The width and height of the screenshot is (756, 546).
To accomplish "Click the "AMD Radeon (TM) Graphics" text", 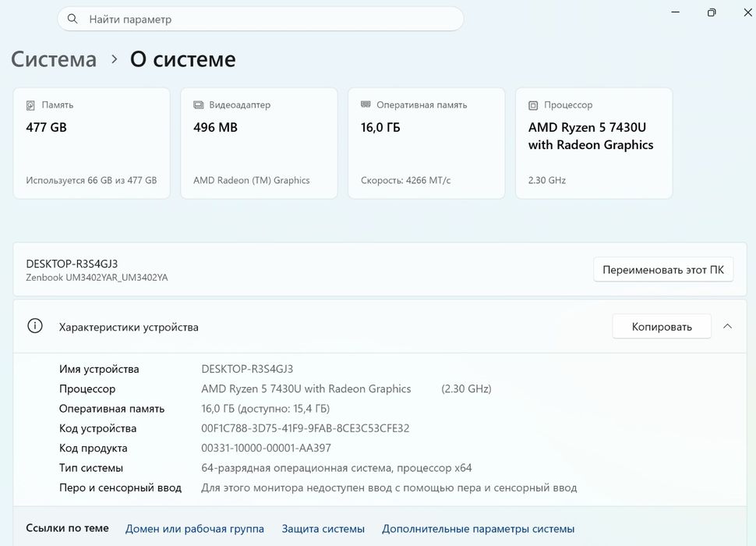I will [x=252, y=180].
